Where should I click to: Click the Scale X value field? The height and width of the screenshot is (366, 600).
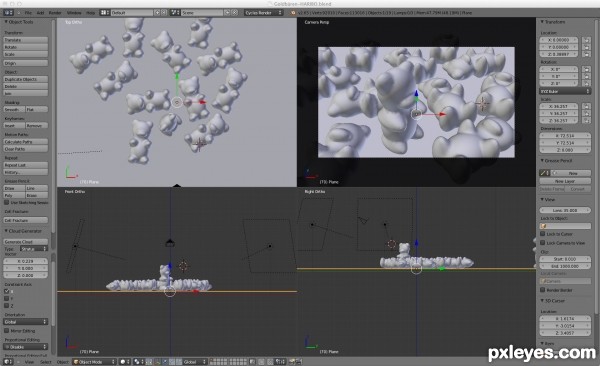[560, 106]
